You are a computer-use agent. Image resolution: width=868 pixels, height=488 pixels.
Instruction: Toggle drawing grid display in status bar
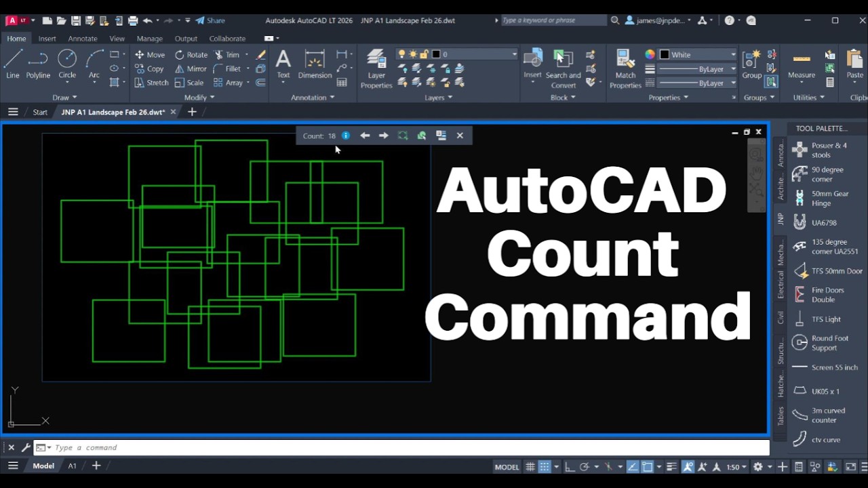pos(530,466)
